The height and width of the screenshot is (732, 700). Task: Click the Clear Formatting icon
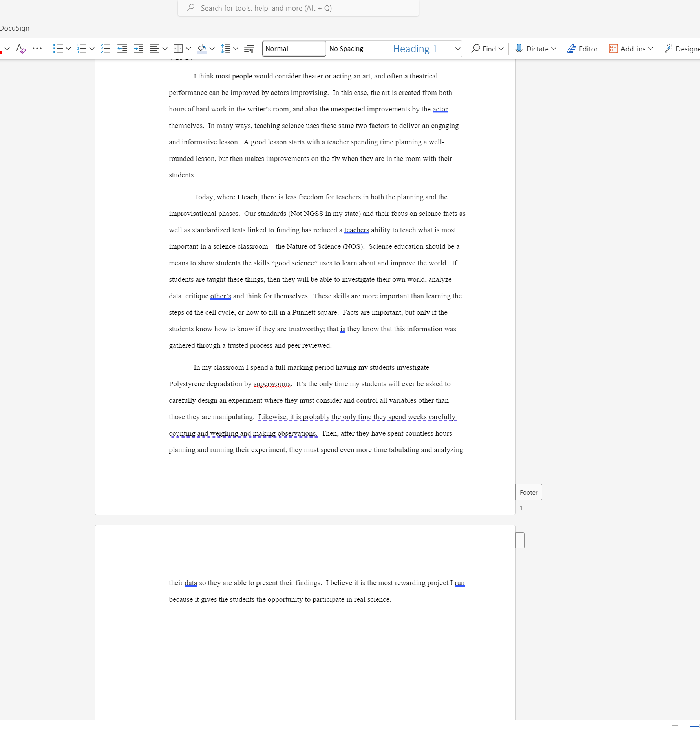click(21, 49)
